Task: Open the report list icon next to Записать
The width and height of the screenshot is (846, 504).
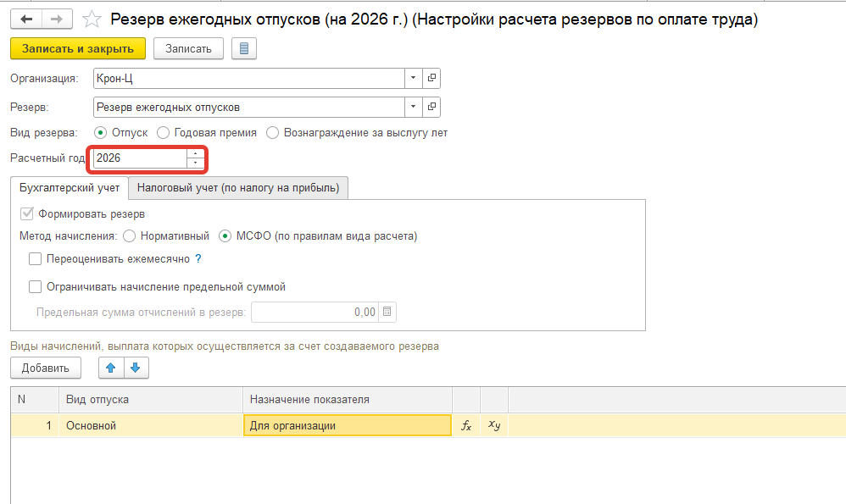Action: pos(244,48)
